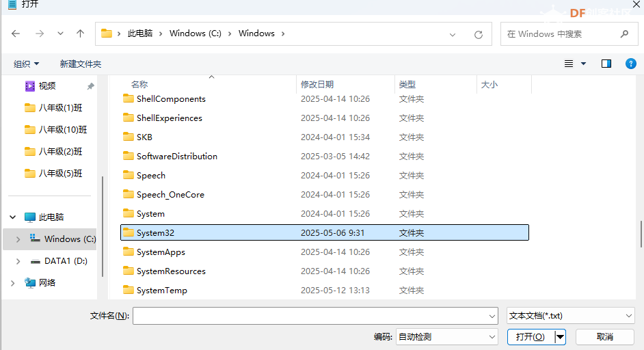Select the Speech folder row
Screen dimensions: 644x350
325,176
